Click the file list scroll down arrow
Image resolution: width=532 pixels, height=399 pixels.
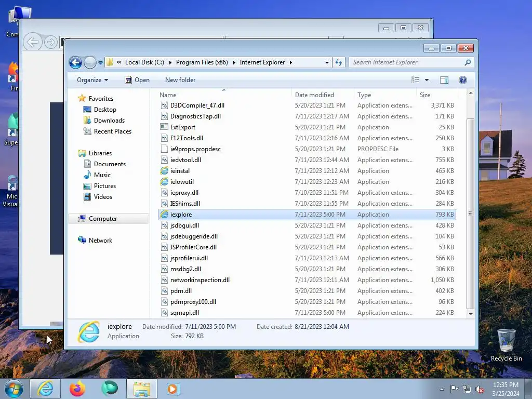tap(471, 314)
